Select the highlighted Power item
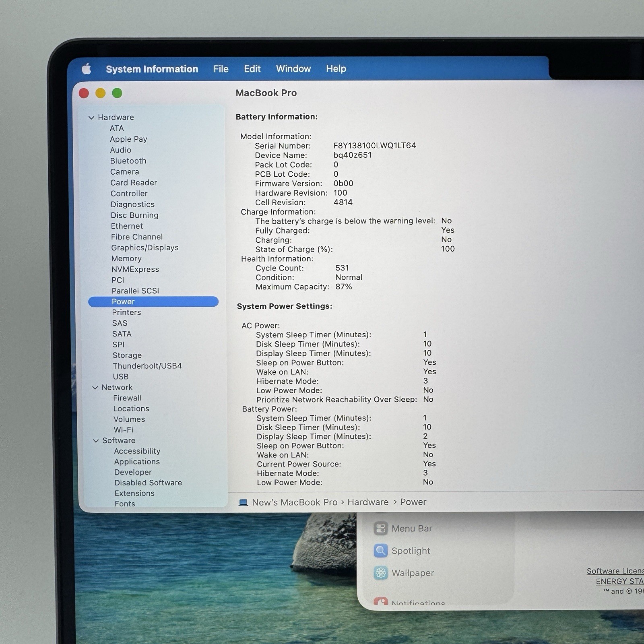Viewport: 644px width, 644px height. [153, 301]
